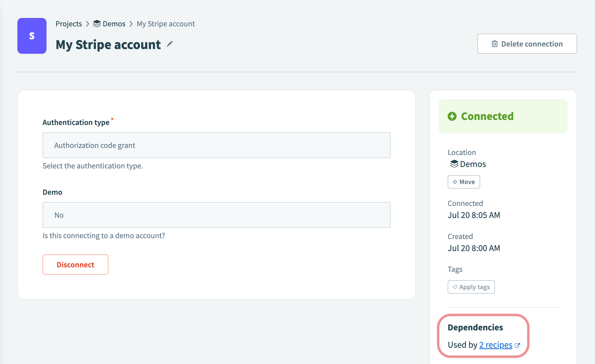Select the Authentication type dropdown field
Viewport: 595px width, 364px height.
pos(216,145)
